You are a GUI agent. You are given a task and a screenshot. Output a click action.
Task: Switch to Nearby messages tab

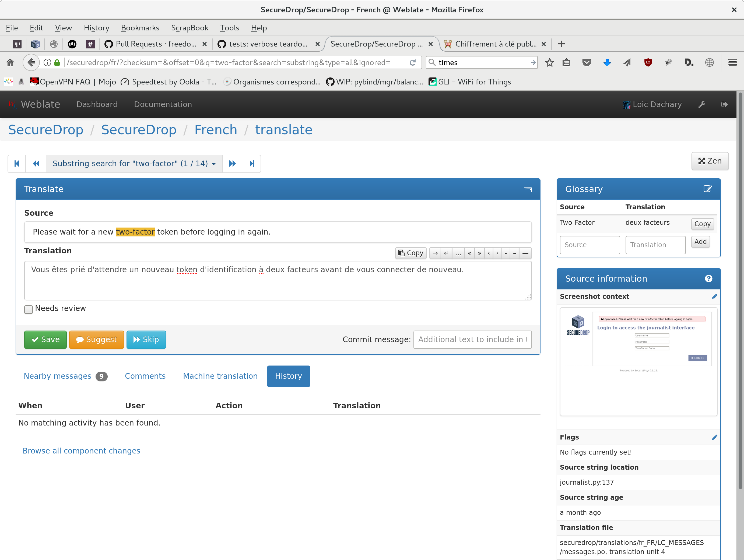coord(66,376)
